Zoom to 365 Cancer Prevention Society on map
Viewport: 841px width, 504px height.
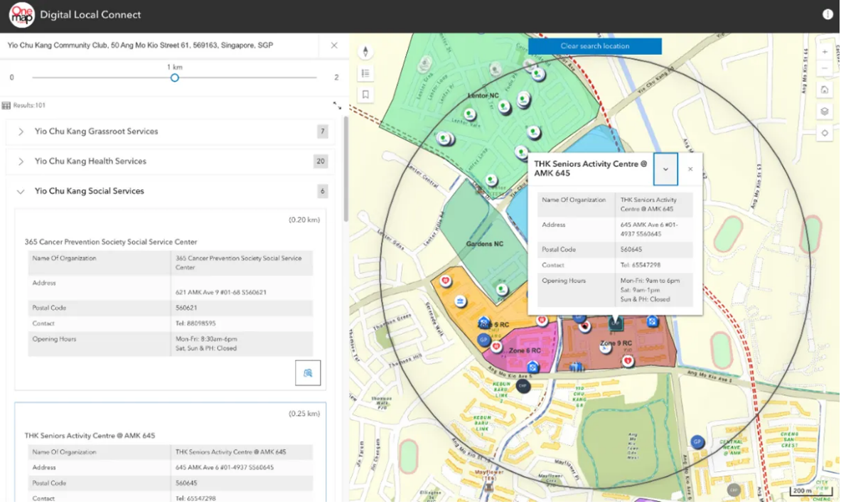pyautogui.click(x=308, y=372)
